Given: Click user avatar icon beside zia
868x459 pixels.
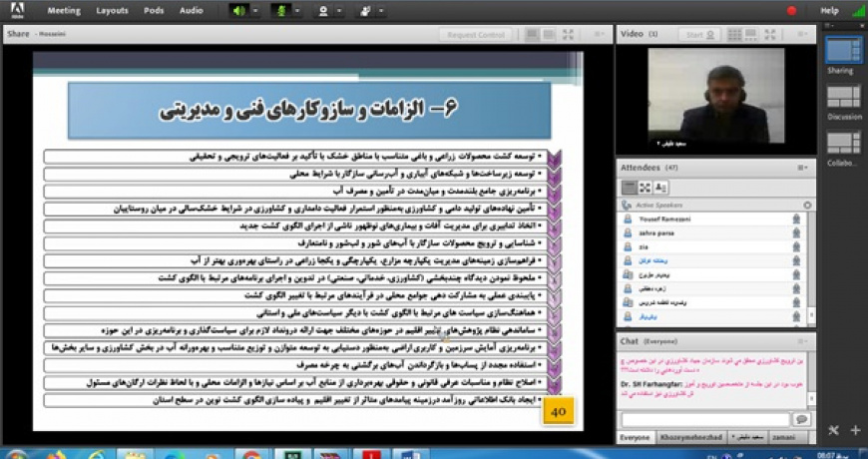Looking at the screenshot, I should (628, 246).
